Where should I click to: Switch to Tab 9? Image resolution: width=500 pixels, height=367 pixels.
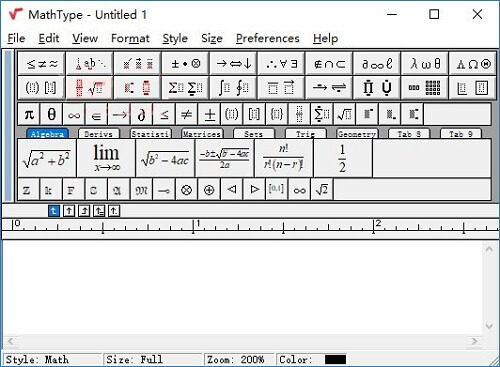click(x=461, y=134)
